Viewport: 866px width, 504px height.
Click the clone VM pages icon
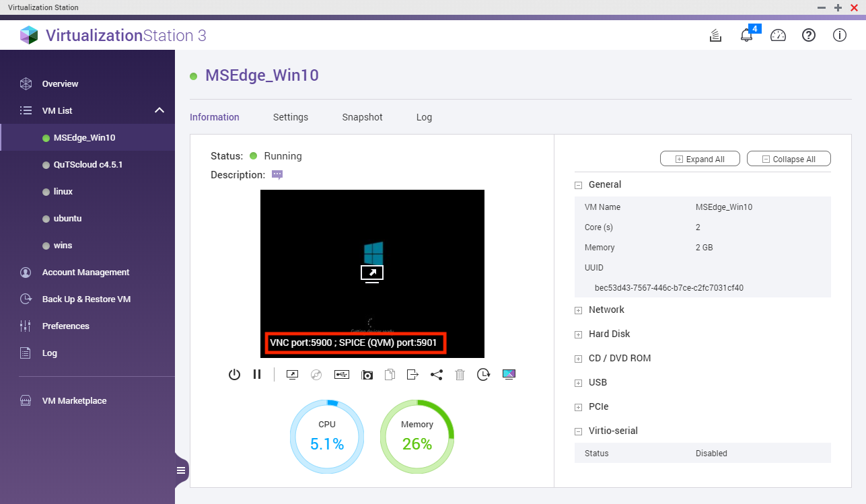click(x=390, y=375)
